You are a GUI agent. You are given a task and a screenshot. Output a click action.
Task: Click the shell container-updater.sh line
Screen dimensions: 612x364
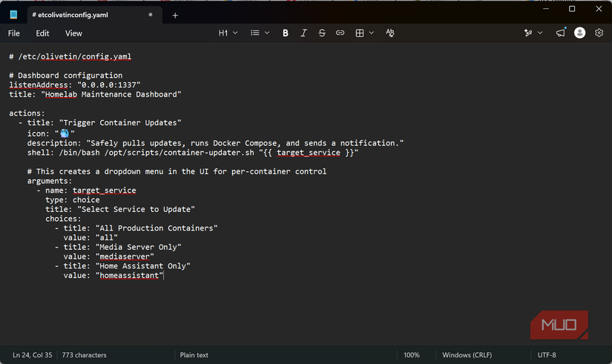pyautogui.click(x=193, y=153)
